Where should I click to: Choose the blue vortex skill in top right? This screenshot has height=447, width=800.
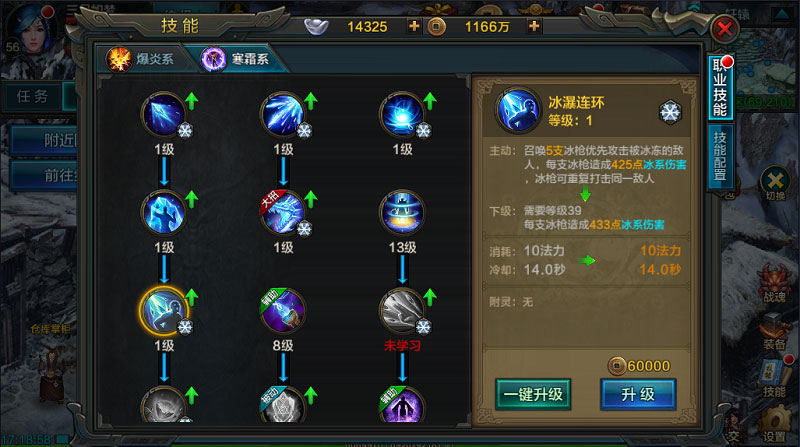(402, 115)
